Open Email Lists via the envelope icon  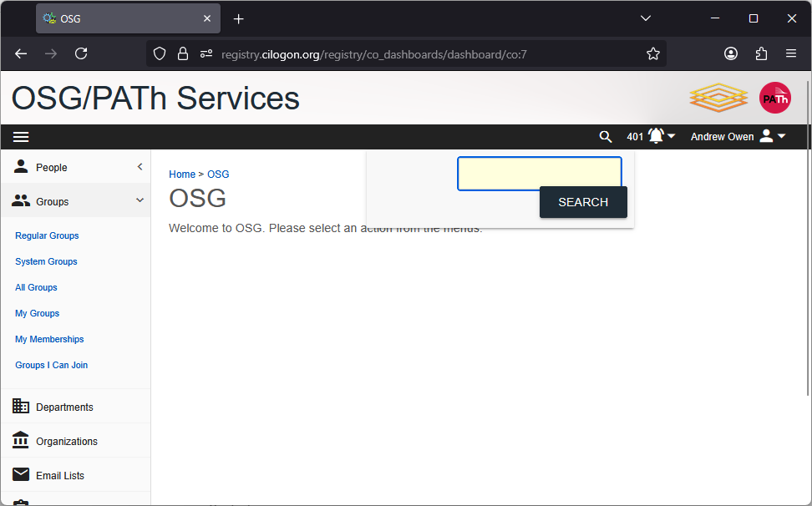pos(20,474)
